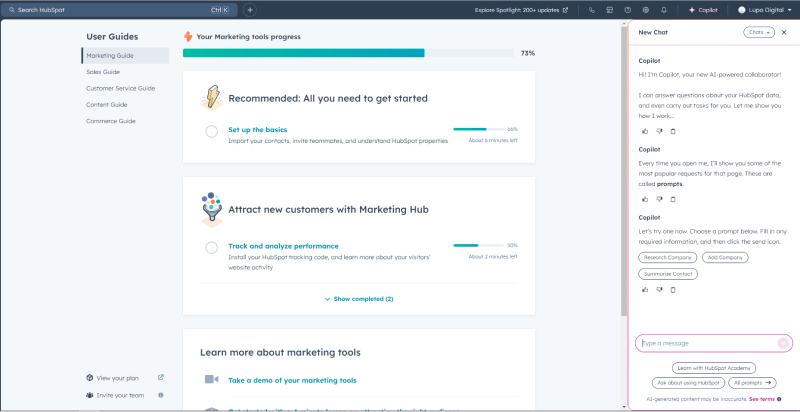Thumbs down the first Copilot message

tap(659, 132)
